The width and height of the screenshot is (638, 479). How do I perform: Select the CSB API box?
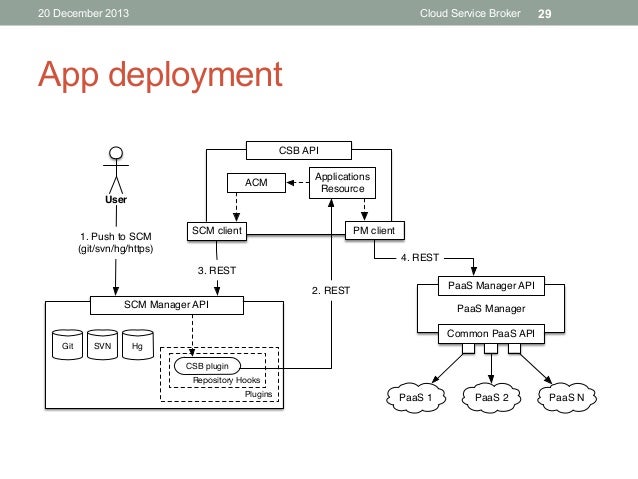(x=299, y=151)
